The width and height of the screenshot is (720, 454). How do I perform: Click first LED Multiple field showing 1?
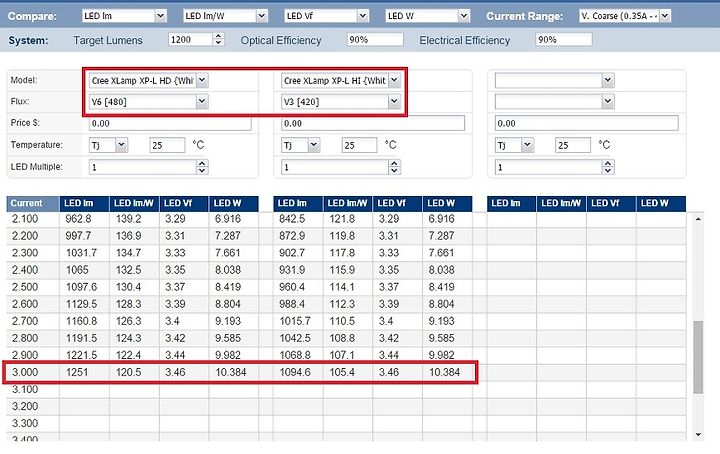[143, 167]
